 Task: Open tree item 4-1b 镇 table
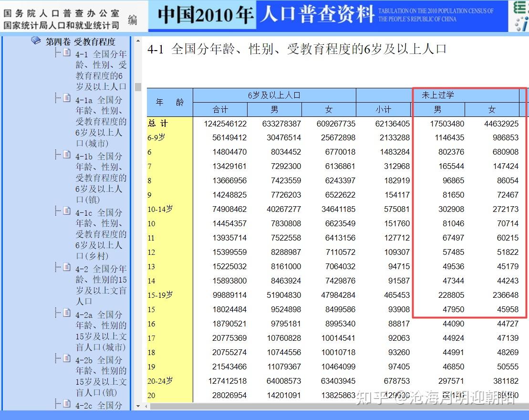point(101,178)
